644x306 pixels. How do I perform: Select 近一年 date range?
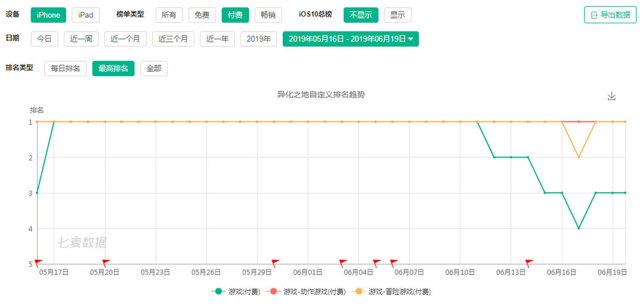217,39
